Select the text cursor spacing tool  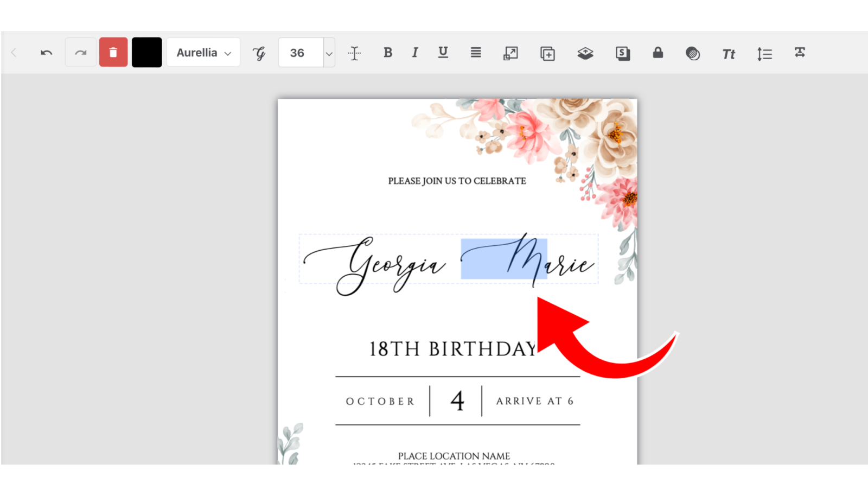[x=355, y=53]
